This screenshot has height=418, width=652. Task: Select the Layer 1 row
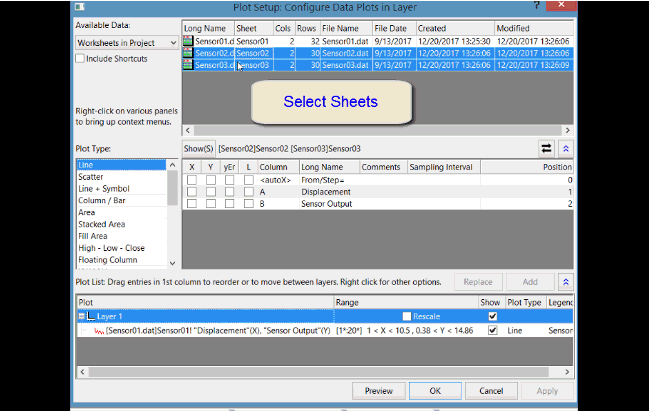(x=325, y=317)
